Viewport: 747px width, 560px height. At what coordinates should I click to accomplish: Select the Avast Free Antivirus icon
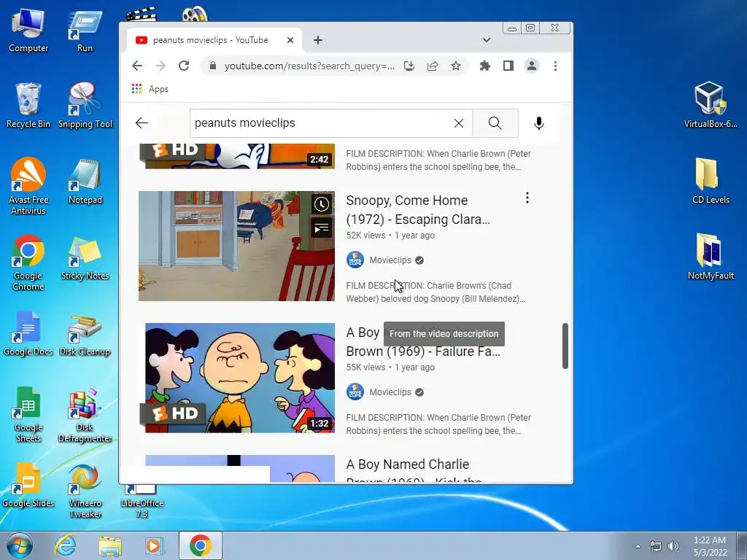(28, 186)
